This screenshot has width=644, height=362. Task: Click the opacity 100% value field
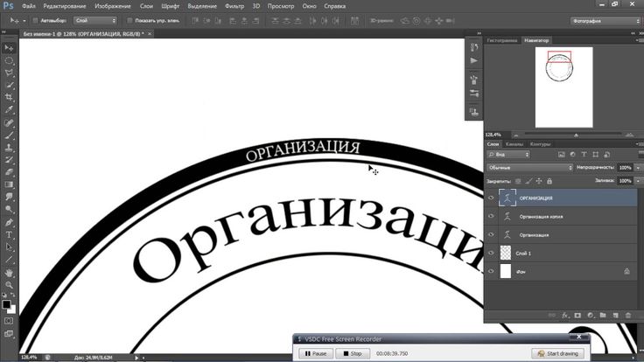click(625, 168)
